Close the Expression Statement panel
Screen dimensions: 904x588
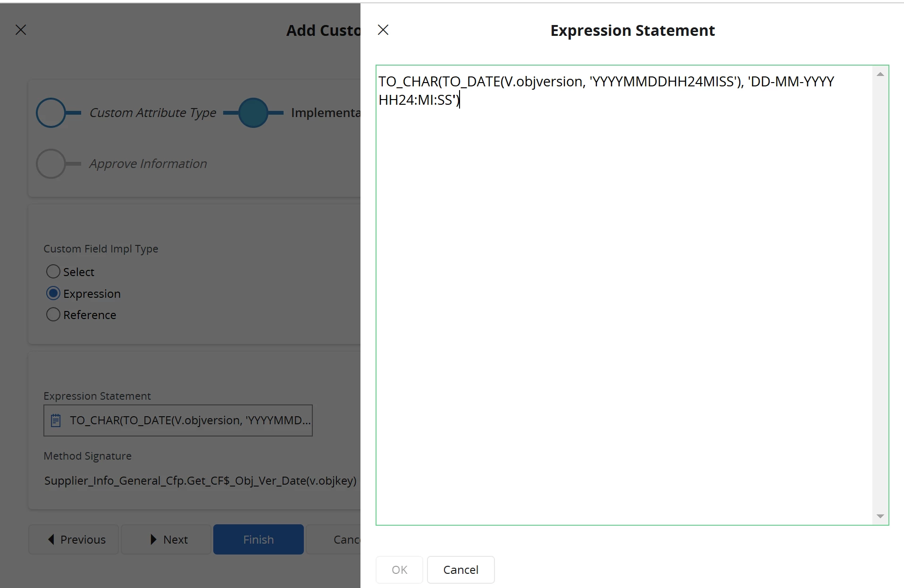383,30
